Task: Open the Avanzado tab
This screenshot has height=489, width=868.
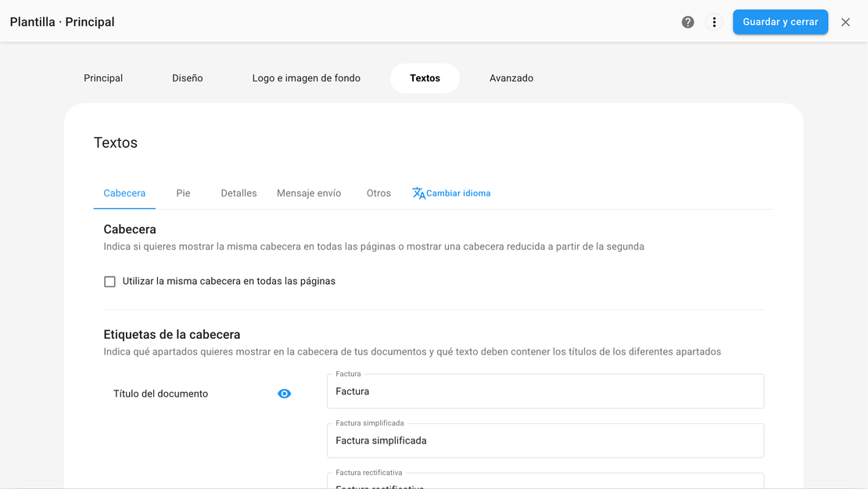Action: click(x=511, y=78)
